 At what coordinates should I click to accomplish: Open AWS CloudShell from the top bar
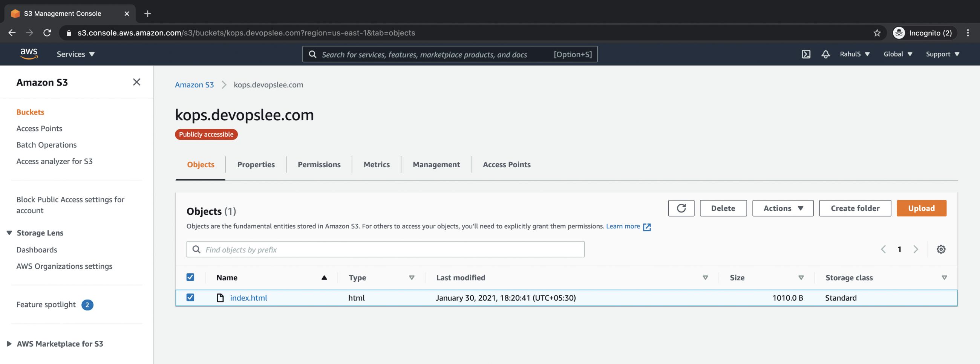pyautogui.click(x=806, y=54)
